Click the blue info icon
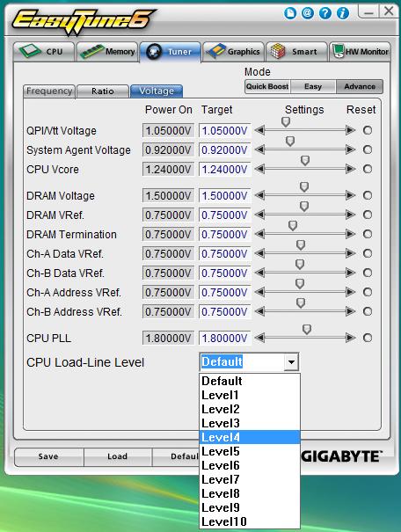Screen dimensions: 401x532 pyautogui.click(x=343, y=13)
